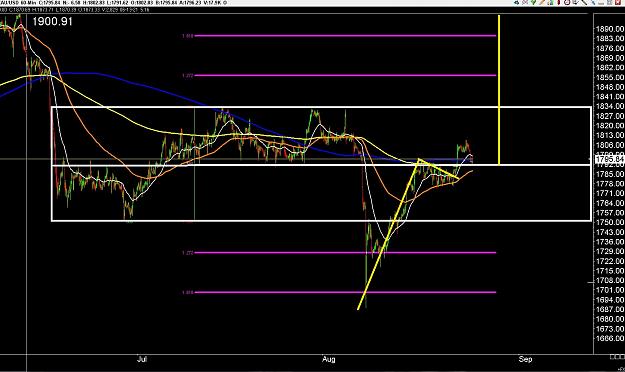Select the yellow vertical line near Sep
625x372 pixels.
(x=499, y=90)
